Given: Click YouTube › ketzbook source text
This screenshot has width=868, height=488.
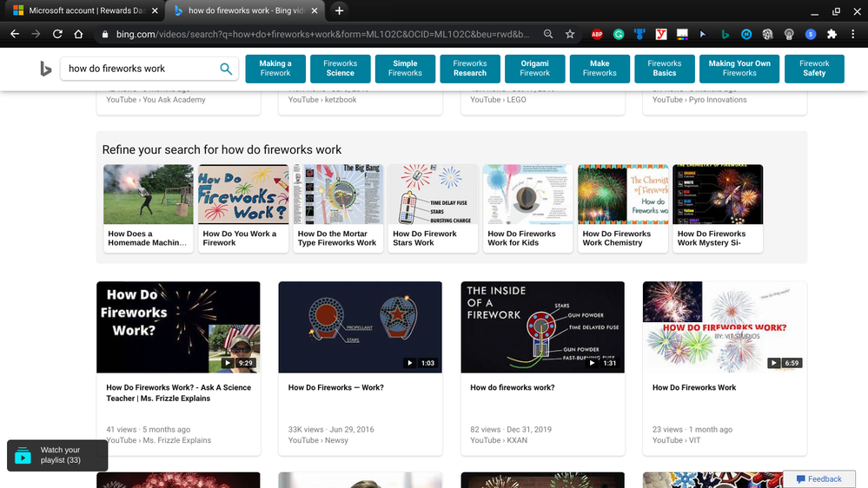Looking at the screenshot, I should click(x=322, y=100).
